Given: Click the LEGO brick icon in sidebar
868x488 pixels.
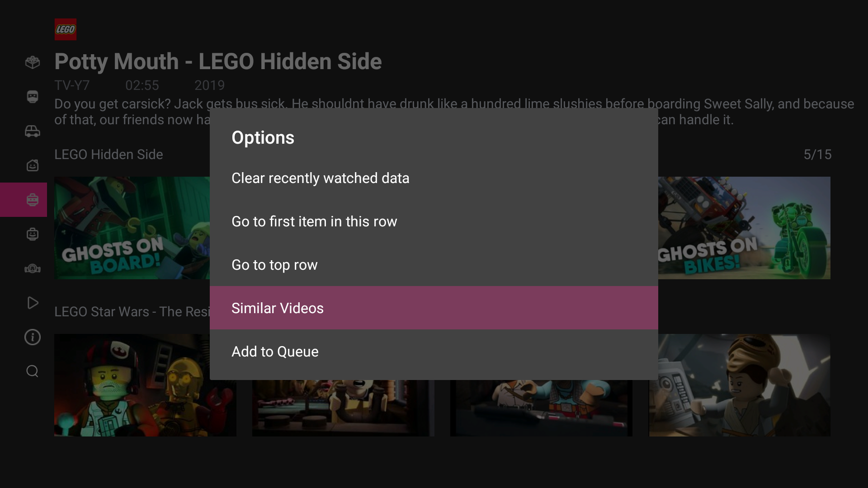Looking at the screenshot, I should [x=33, y=62].
